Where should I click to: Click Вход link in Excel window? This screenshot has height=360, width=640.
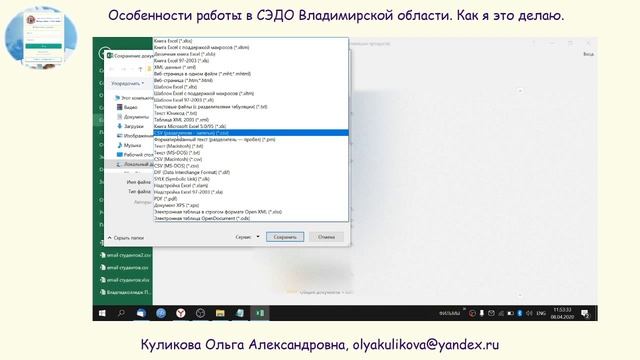(588, 54)
